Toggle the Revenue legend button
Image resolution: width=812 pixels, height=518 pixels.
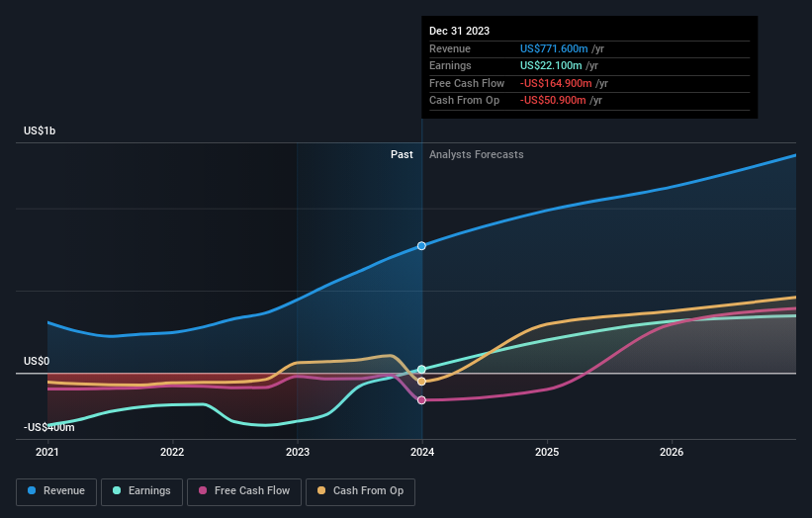tap(56, 491)
